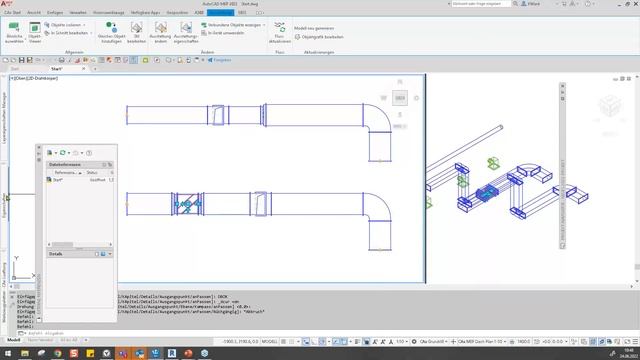This screenshot has height=360, width=640.
Task: Click Objekte isolieren in ribbon
Action: [x=63, y=25]
